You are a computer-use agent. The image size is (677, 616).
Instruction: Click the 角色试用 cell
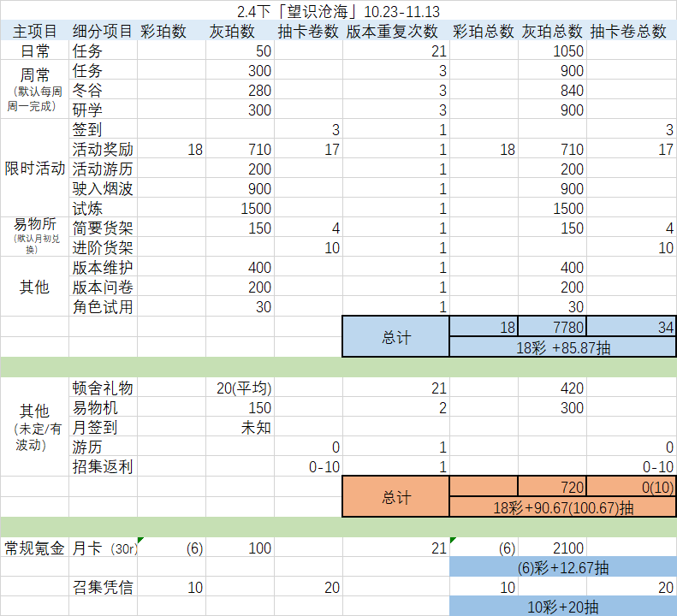pyautogui.click(x=103, y=306)
